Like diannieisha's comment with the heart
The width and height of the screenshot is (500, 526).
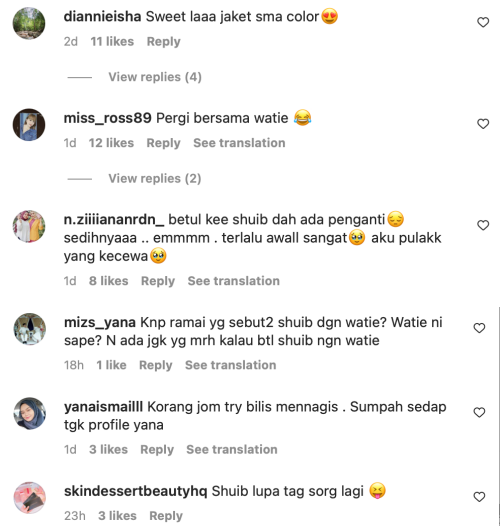[x=483, y=22]
